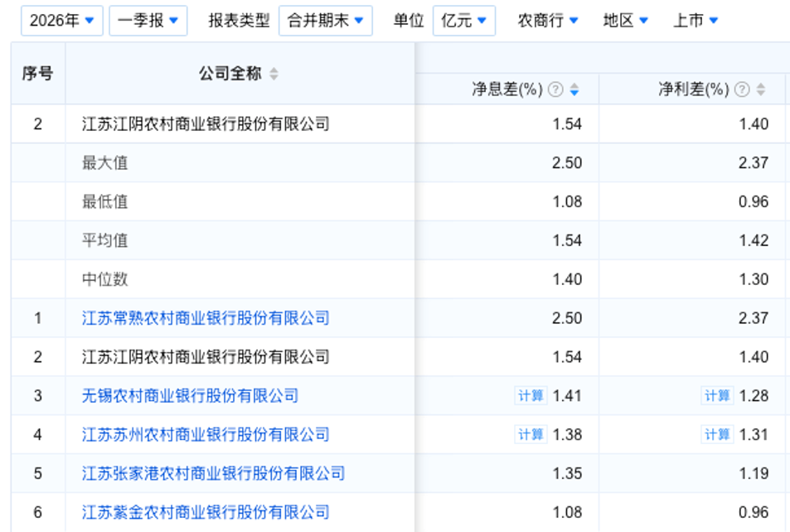Select the 中位数 summary row label
The image size is (790, 532).
pyautogui.click(x=104, y=279)
